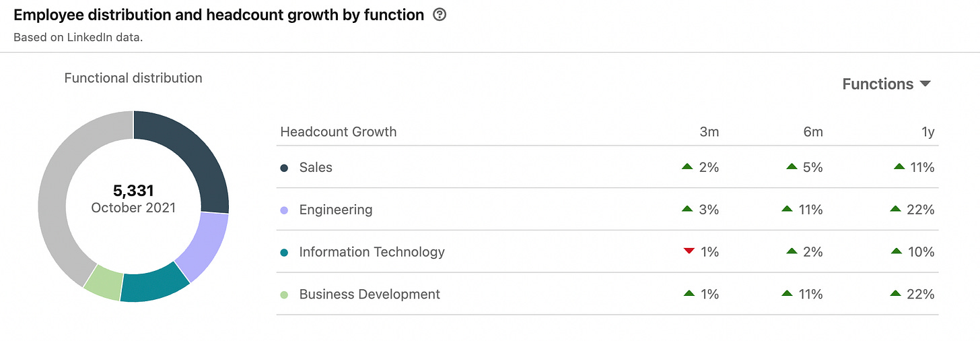Click the help question mark icon
The width and height of the screenshot is (980, 341).
[440, 15]
